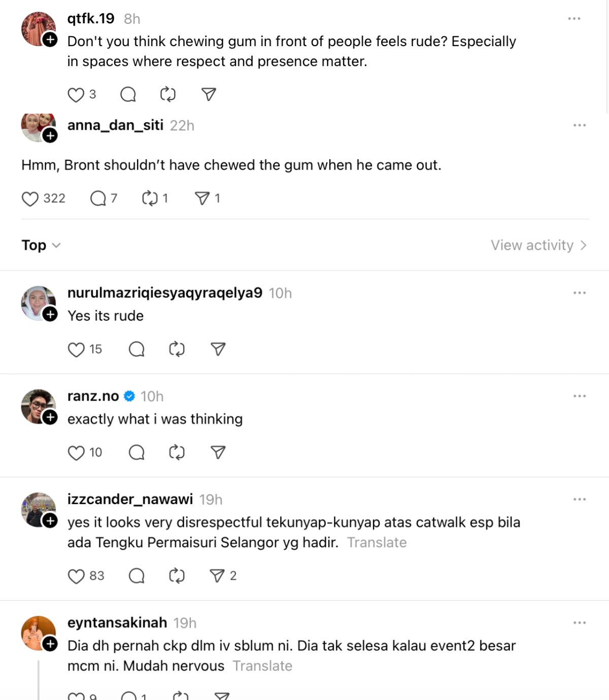Open replies on anna_dan_siti's post
Image resolution: width=609 pixels, height=700 pixels.
[x=98, y=198]
